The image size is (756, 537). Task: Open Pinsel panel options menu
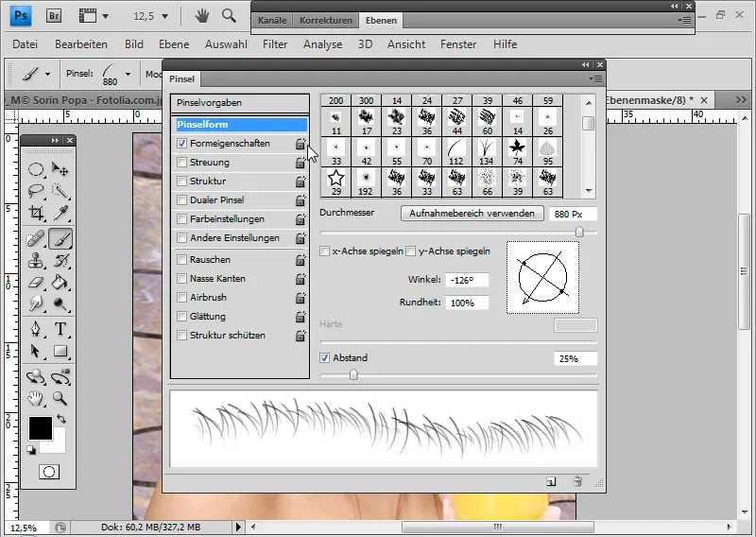pos(597,78)
